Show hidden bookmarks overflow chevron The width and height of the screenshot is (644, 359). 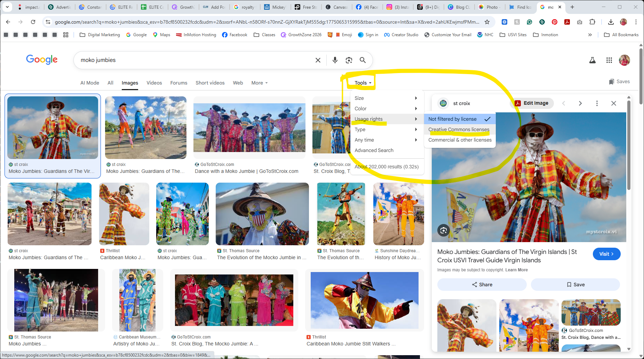point(590,35)
